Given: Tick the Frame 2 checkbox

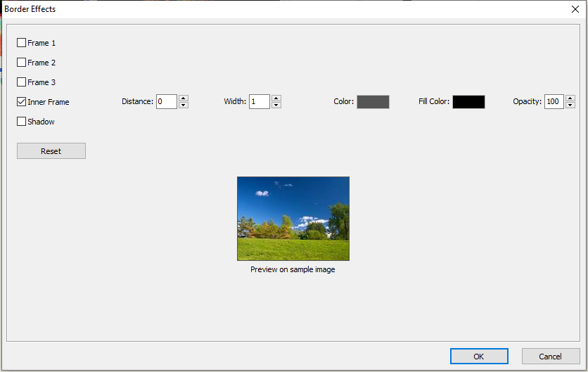Looking at the screenshot, I should (22, 63).
